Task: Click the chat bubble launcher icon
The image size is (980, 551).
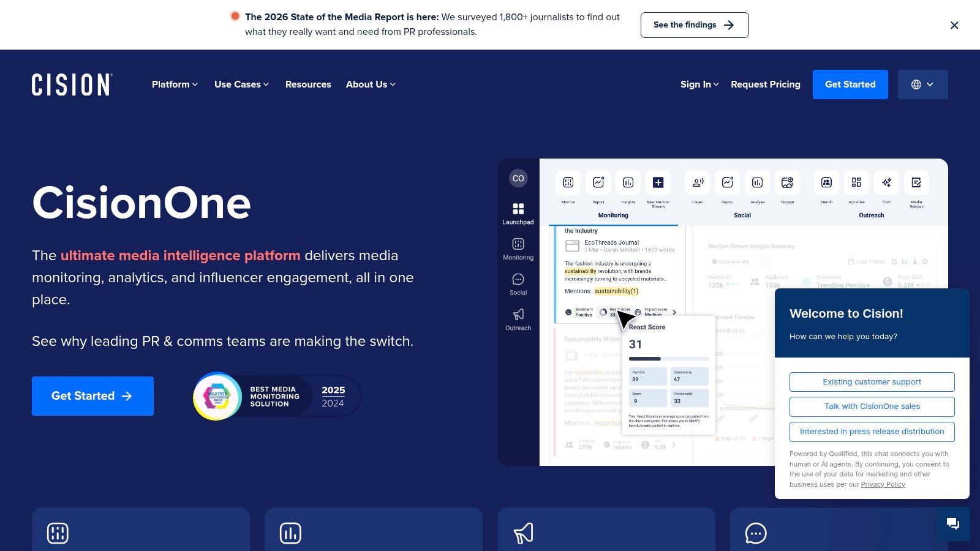Action: tap(952, 523)
